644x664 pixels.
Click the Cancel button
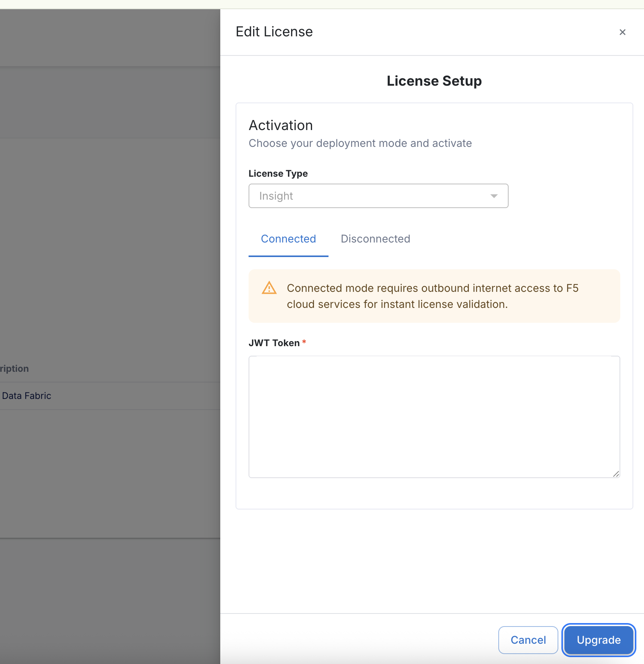[528, 640]
